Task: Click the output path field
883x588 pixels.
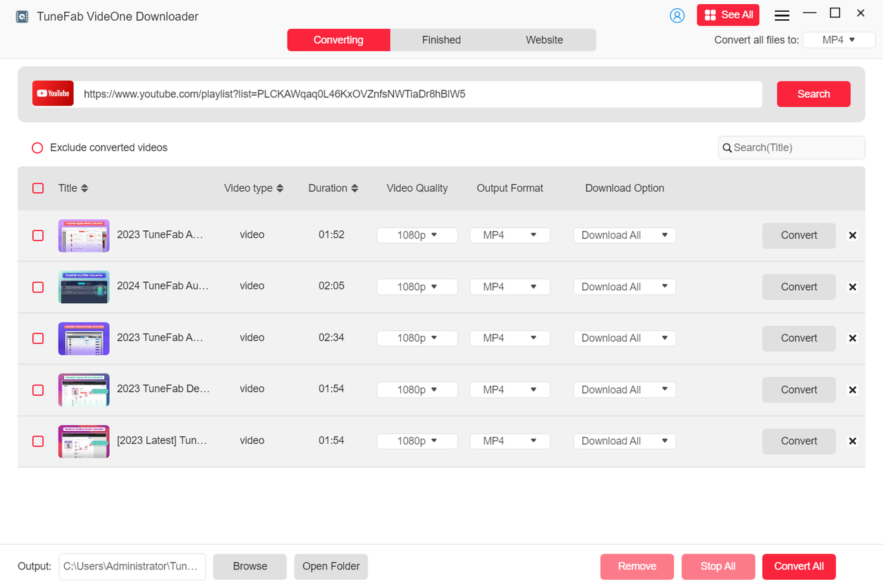Action: click(132, 566)
